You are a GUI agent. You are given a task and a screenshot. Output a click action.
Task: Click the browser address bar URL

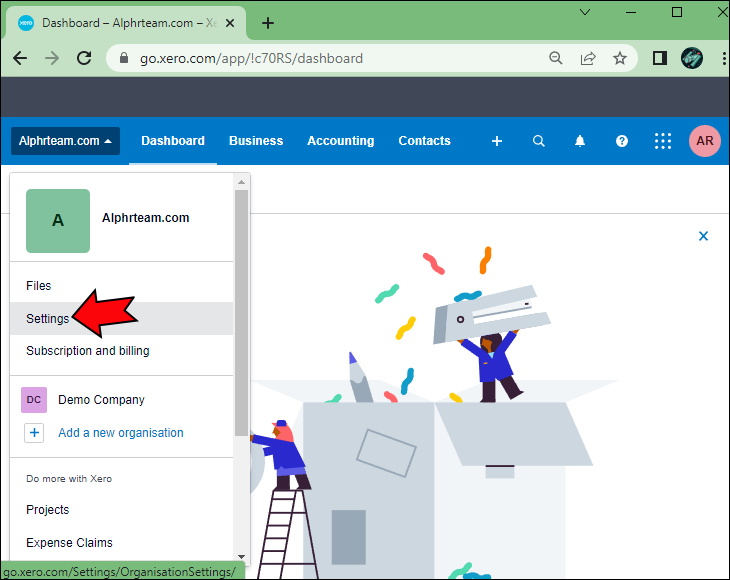pyautogui.click(x=251, y=58)
